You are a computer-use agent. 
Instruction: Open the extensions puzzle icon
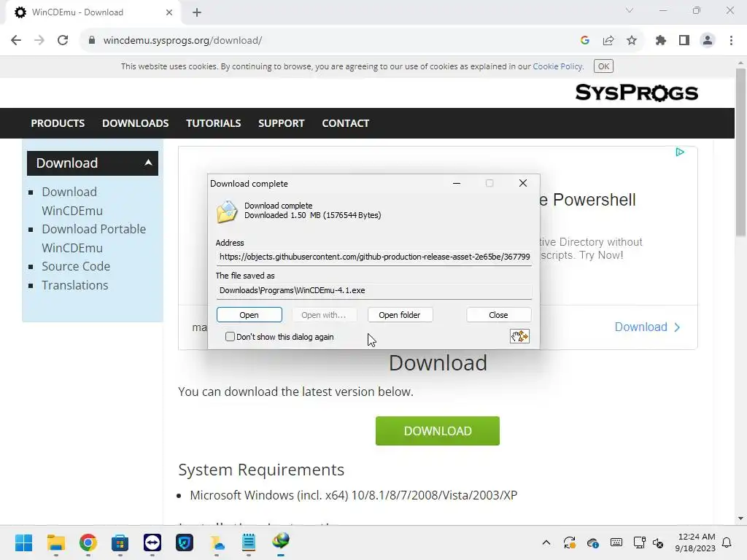tap(661, 41)
